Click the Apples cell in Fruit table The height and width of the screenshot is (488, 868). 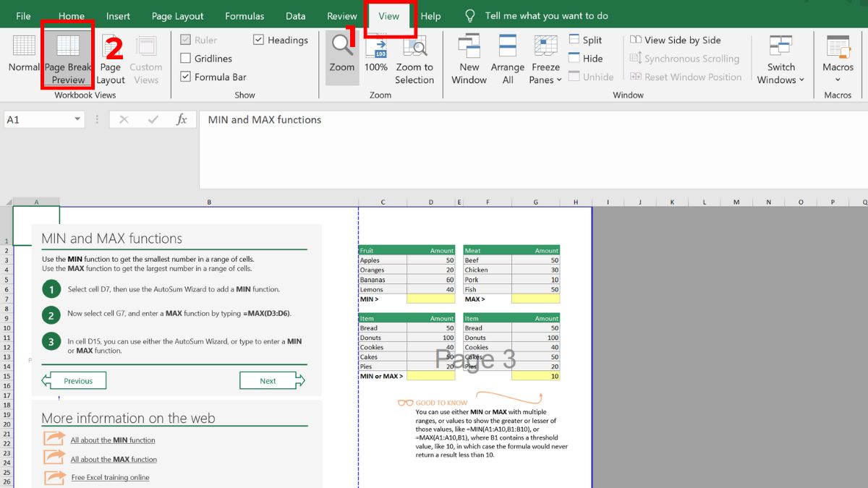point(383,260)
